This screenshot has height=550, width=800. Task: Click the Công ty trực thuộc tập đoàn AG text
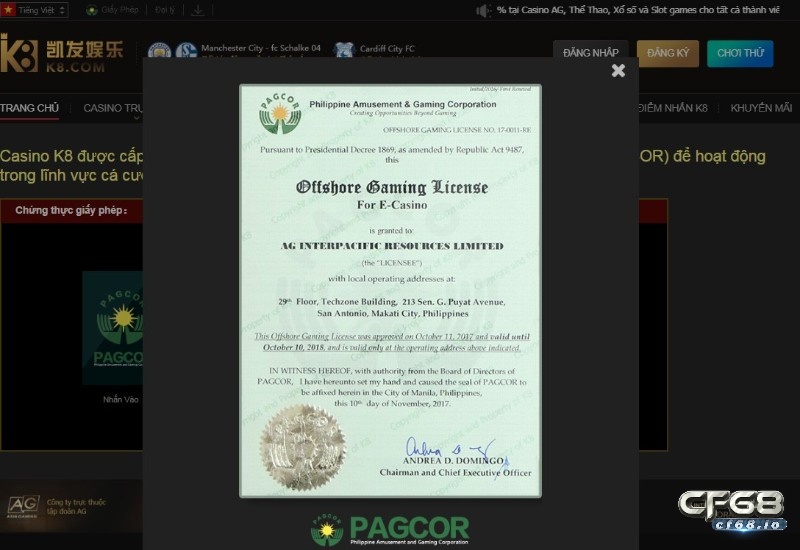coord(76,507)
